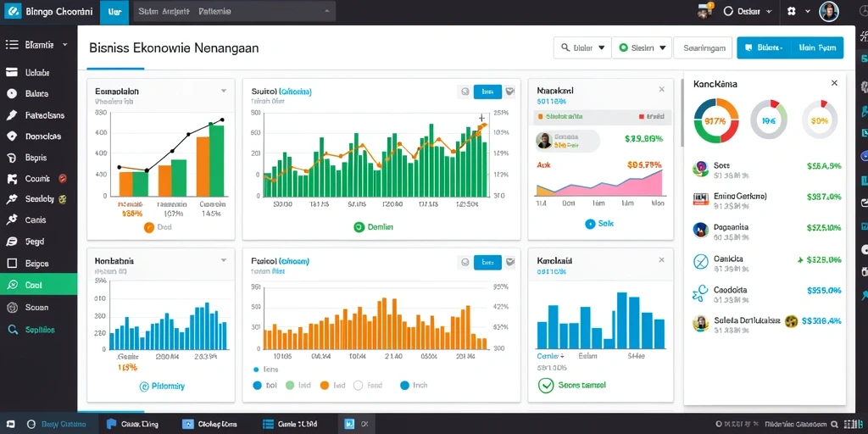Close the KancKäma panel
Viewport: 868px width, 434px height.
pyautogui.click(x=834, y=83)
